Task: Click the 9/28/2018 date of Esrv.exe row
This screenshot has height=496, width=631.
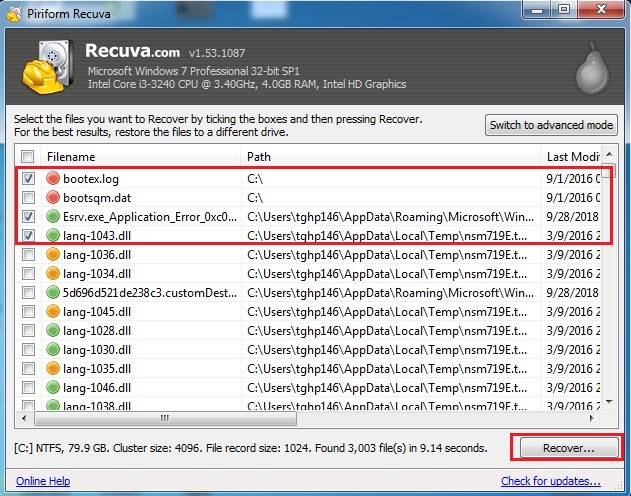Action: (x=572, y=217)
